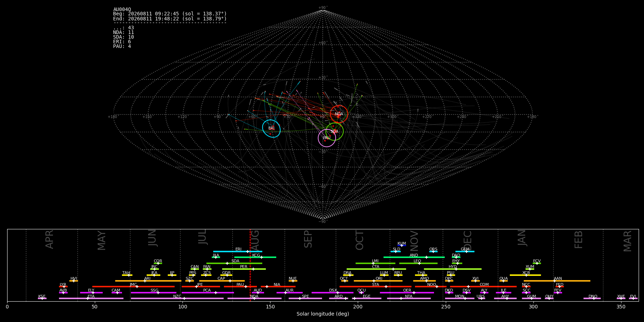
Task: Click the KSE shower marker in the timeline
Action: (x=42, y=298)
